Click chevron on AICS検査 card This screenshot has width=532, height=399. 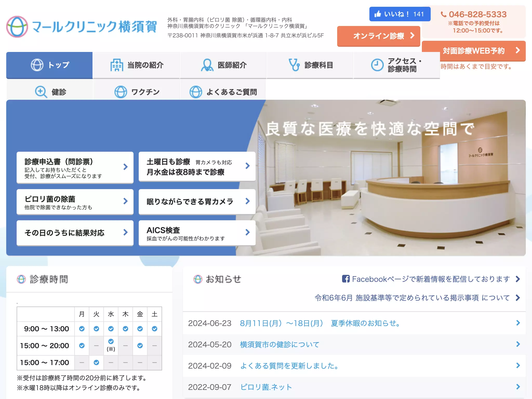(248, 232)
